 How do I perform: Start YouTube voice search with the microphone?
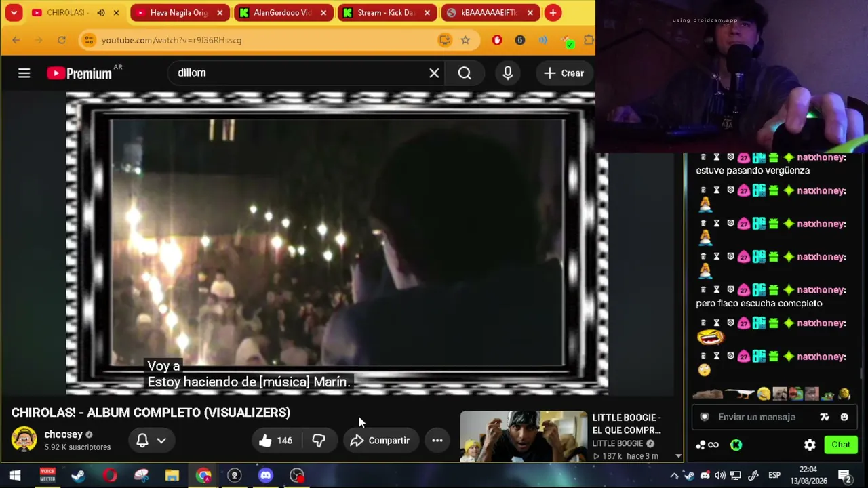click(508, 73)
